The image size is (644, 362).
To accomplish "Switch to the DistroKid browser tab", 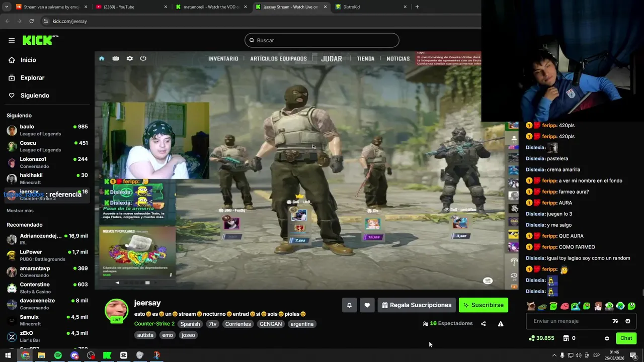I will coord(371,7).
